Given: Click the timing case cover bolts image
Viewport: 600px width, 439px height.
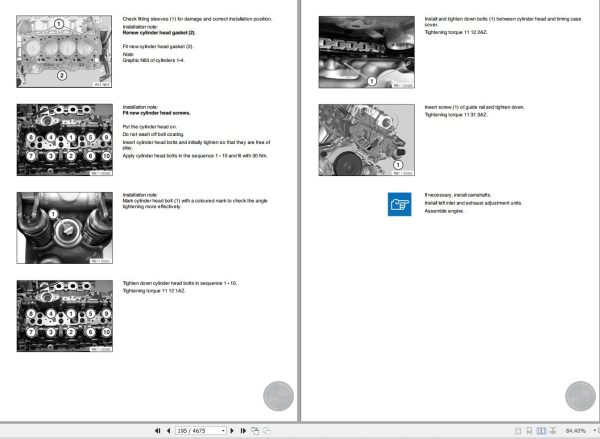Looking at the screenshot, I should [367, 52].
